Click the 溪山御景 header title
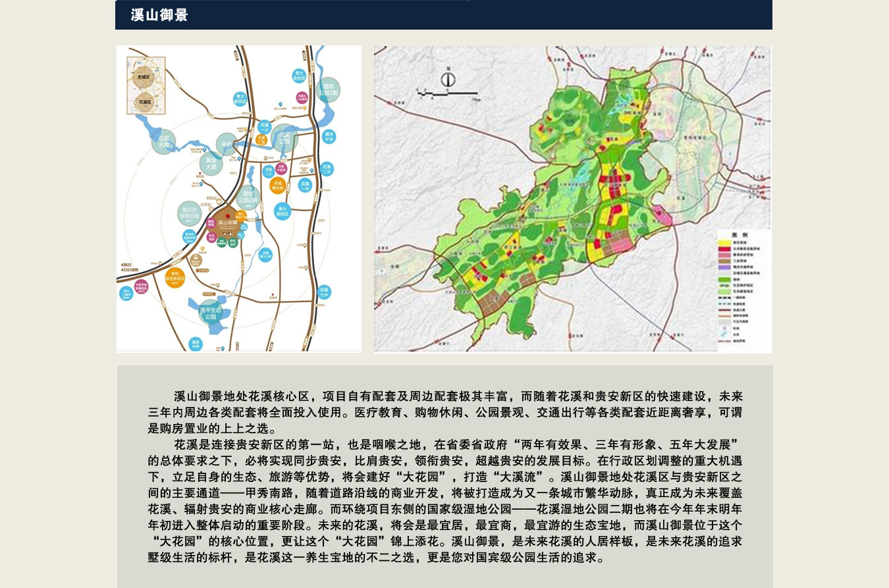 pos(159,15)
